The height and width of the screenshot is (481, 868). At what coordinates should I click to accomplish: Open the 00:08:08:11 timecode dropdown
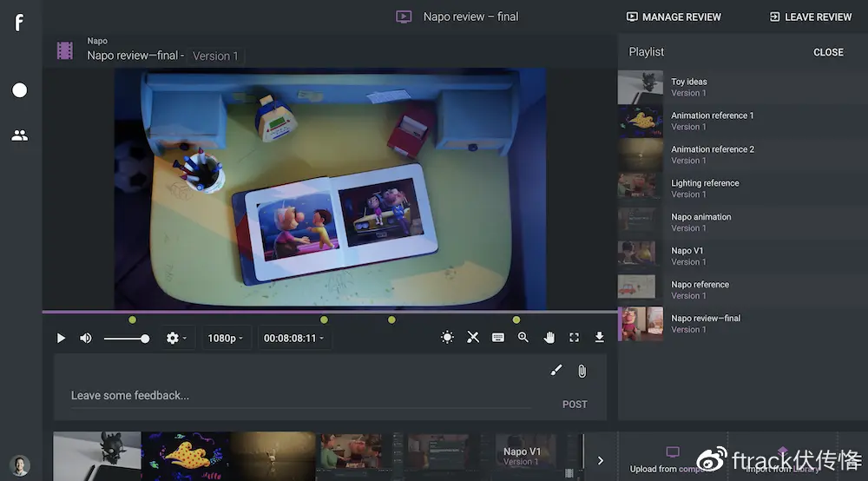(293, 339)
